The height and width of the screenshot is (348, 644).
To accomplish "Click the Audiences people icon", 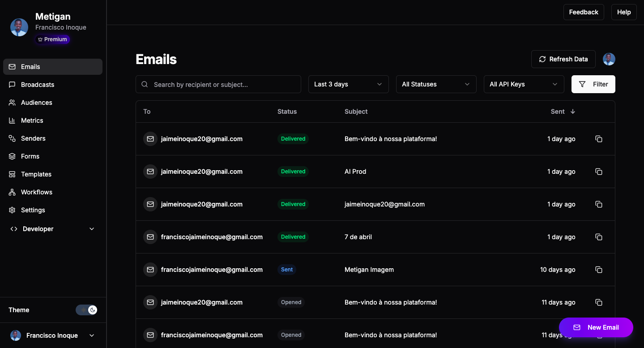I will 12,103.
